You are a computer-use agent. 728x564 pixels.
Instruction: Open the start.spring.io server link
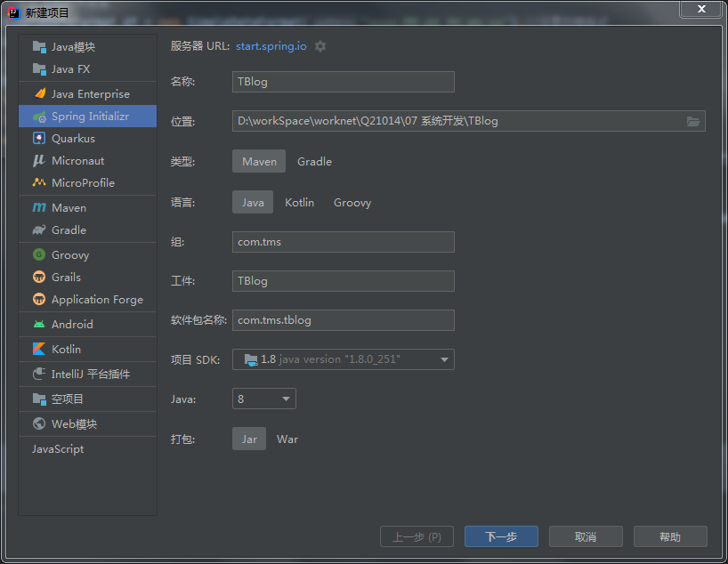tap(271, 46)
